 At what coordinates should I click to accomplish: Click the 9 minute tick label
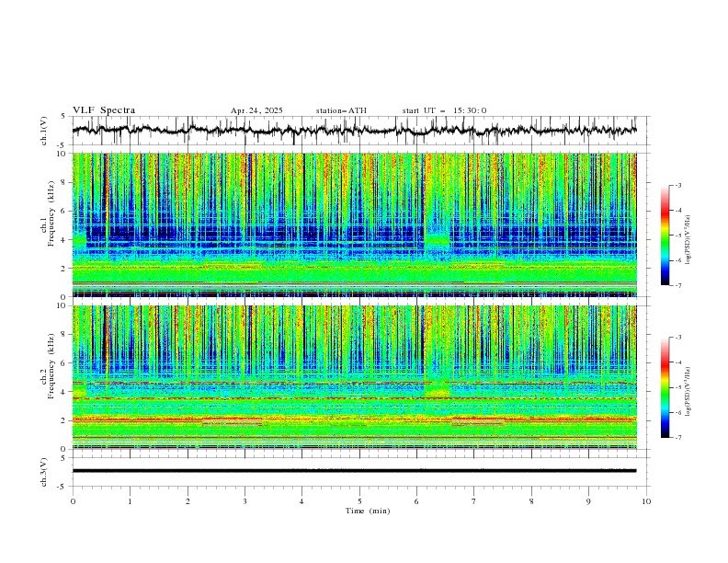[x=588, y=501]
